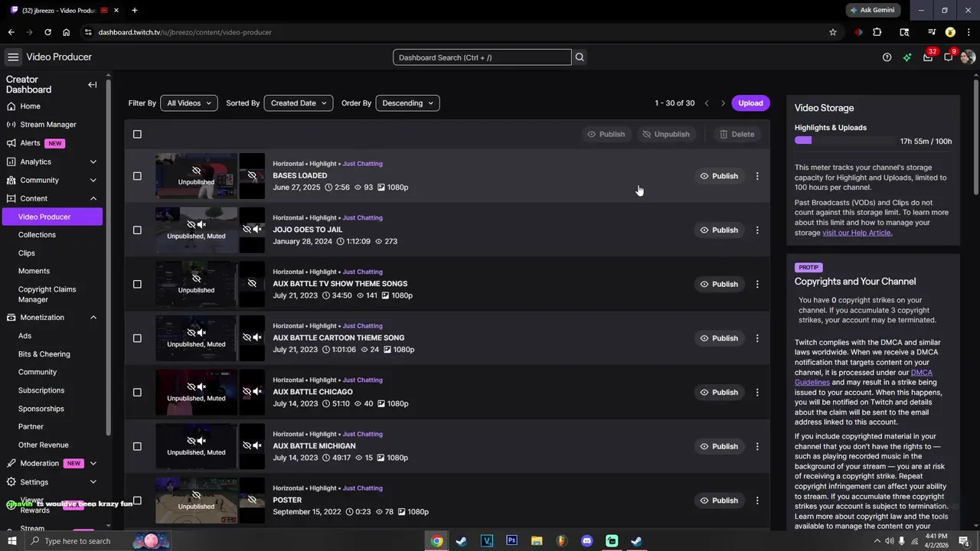The height and width of the screenshot is (551, 980).
Task: Open the Sorted By Created Date dropdown
Action: pos(298,103)
